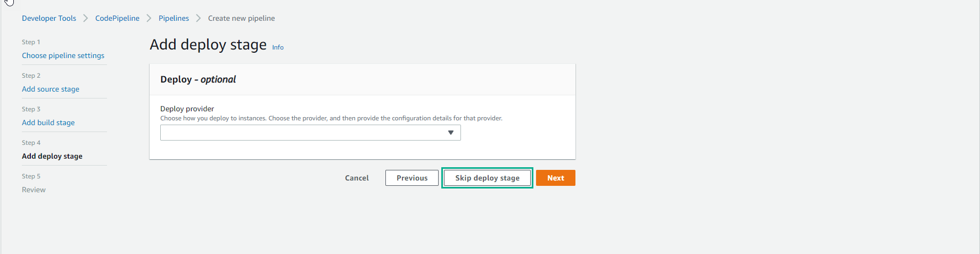Open Info link beside page heading
Viewport: 980px width, 254px height.
click(x=278, y=47)
